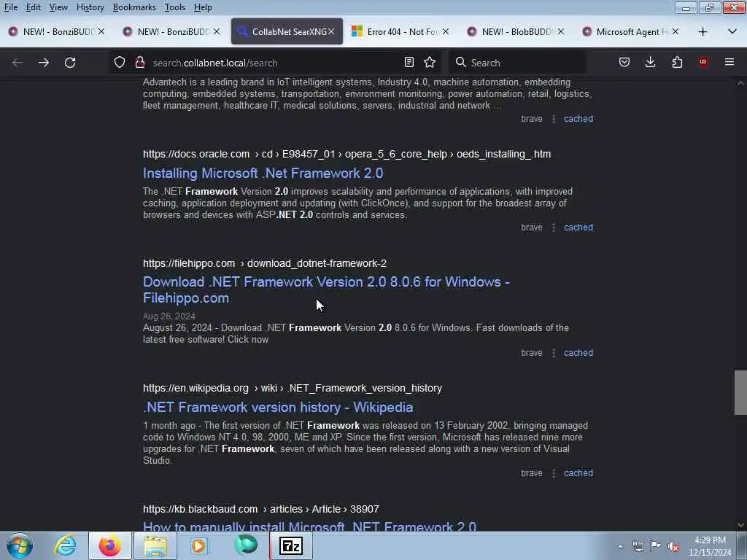Open .NET Framework version history Wikipedia link
Viewport: 747px width, 560px height.
[x=278, y=408]
